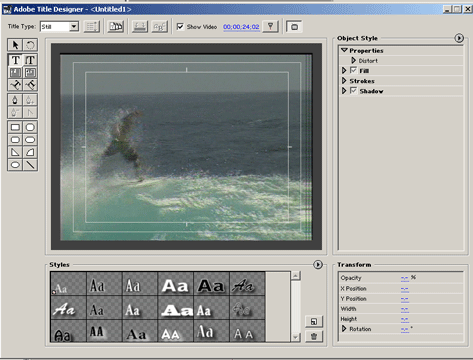Create a new style in Styles panel
Screen dimensions: 473x360
(314, 322)
